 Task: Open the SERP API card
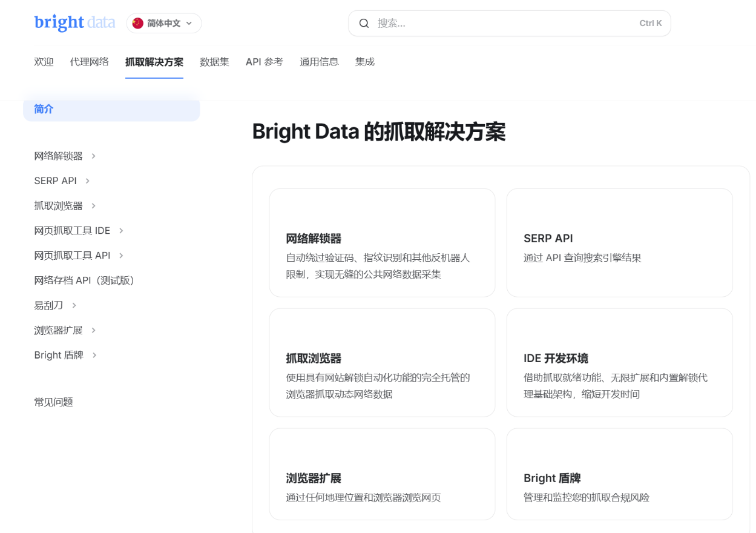pos(619,243)
